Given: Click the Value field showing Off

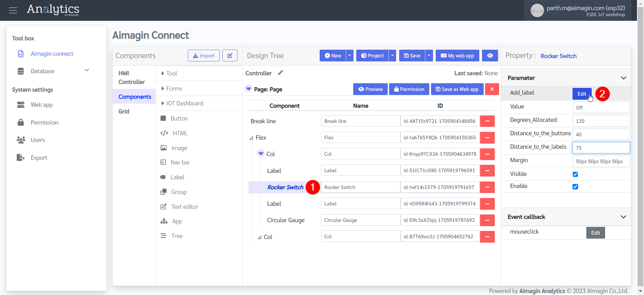Looking at the screenshot, I should coord(601,107).
